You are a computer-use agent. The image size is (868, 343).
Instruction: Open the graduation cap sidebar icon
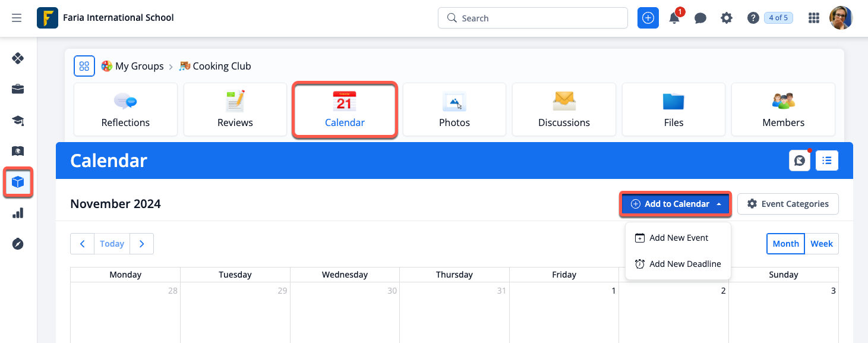click(x=18, y=121)
